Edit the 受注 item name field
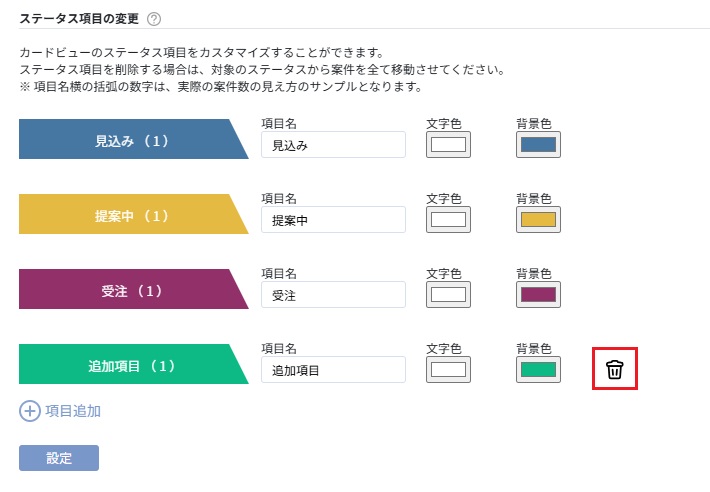This screenshot has width=710, height=492. point(333,295)
